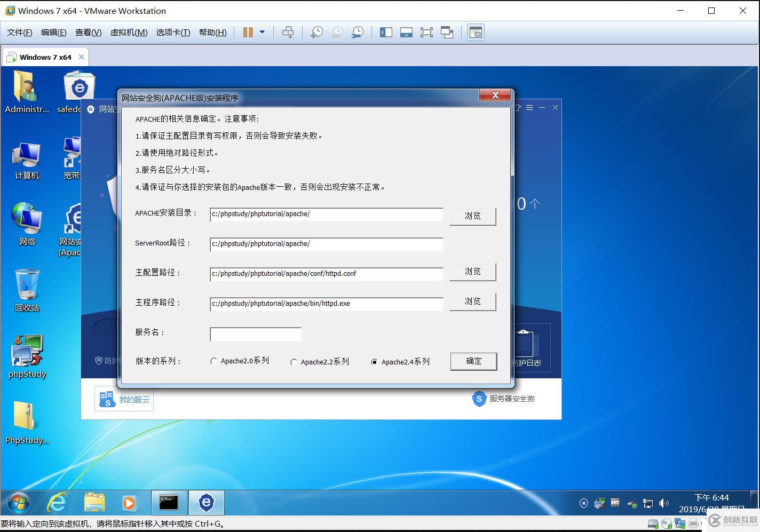Switch to the command prompt taskbar window
Image resolution: width=760 pixels, height=532 pixels.
coord(169,502)
